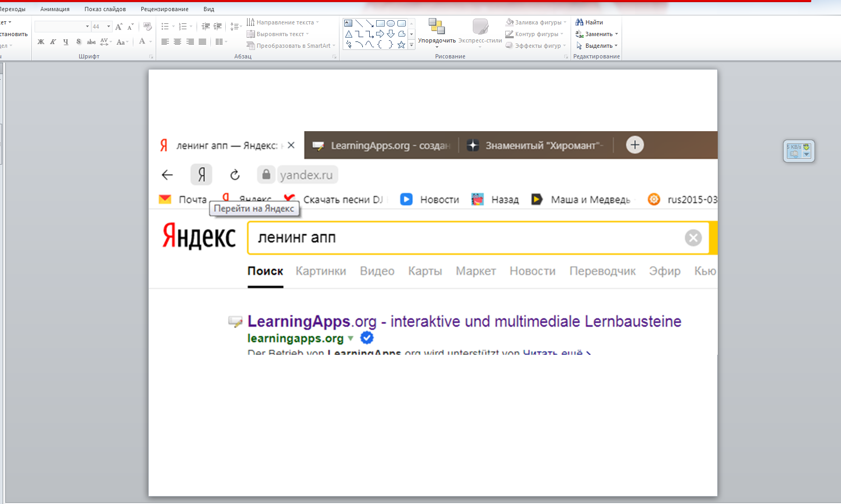Click the empty font name box

[60, 27]
